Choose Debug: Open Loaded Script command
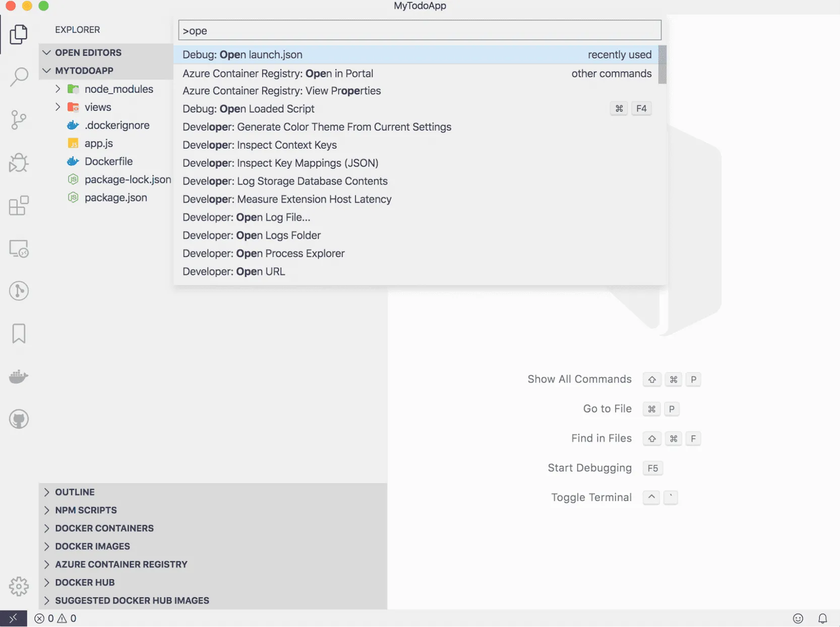The height and width of the screenshot is (627, 840). [x=416, y=109]
